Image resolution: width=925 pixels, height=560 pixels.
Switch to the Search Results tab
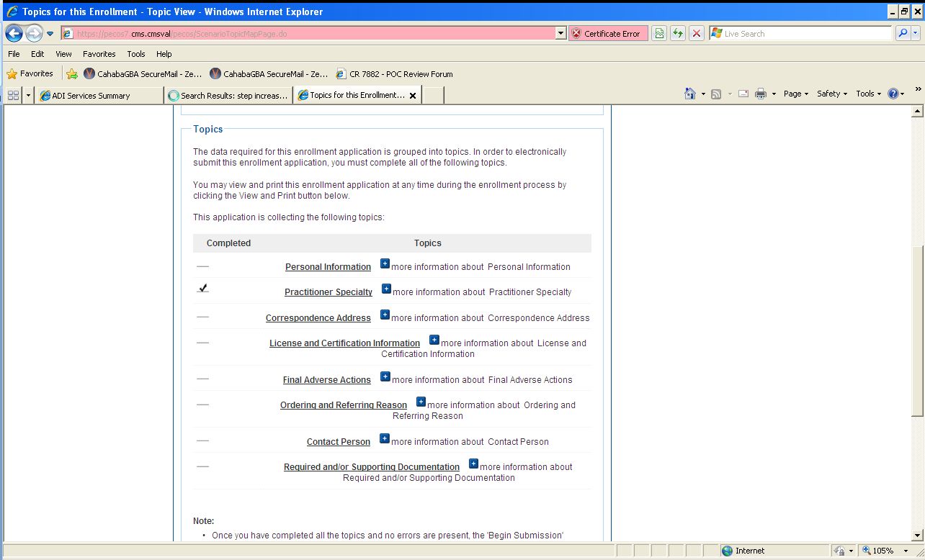(228, 95)
